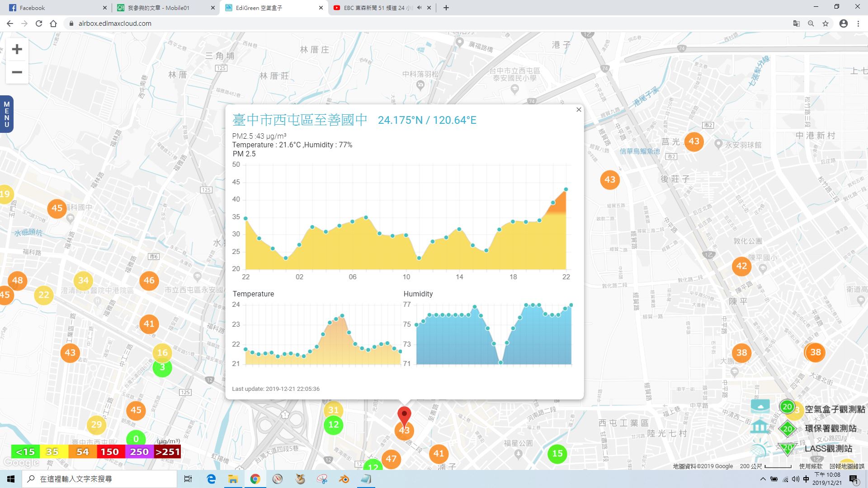Viewport: 868px width, 488px height.
Task: Click the red location pin marker
Action: pyautogui.click(x=404, y=416)
